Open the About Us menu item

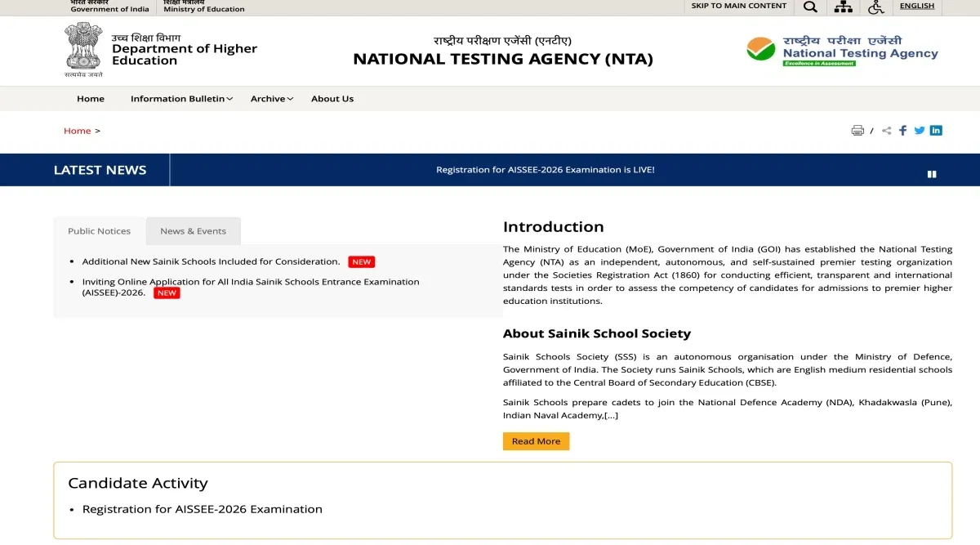click(x=332, y=99)
